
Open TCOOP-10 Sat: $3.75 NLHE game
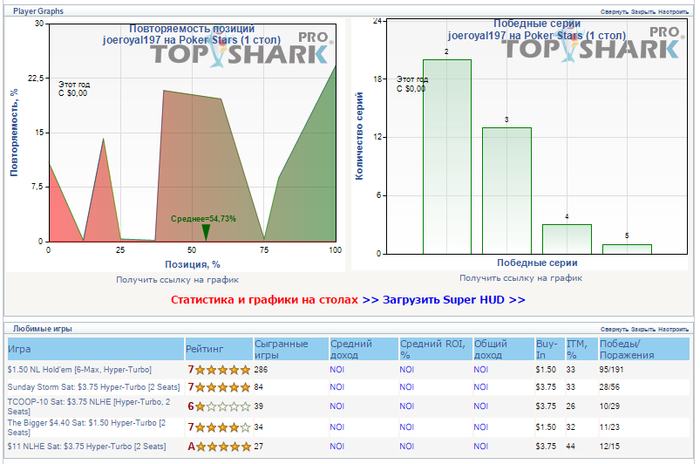(x=89, y=406)
